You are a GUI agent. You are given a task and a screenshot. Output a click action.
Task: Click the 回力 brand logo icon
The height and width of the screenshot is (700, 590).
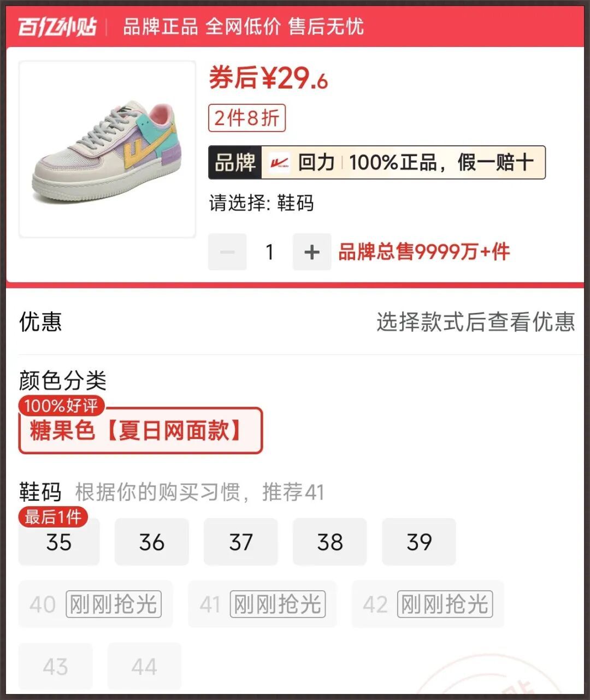(280, 163)
